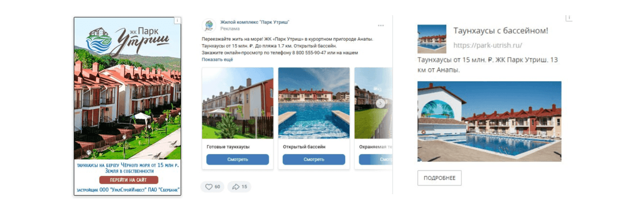Click the ad info icon at top right
644x213 pixels.
pyautogui.click(x=569, y=18)
